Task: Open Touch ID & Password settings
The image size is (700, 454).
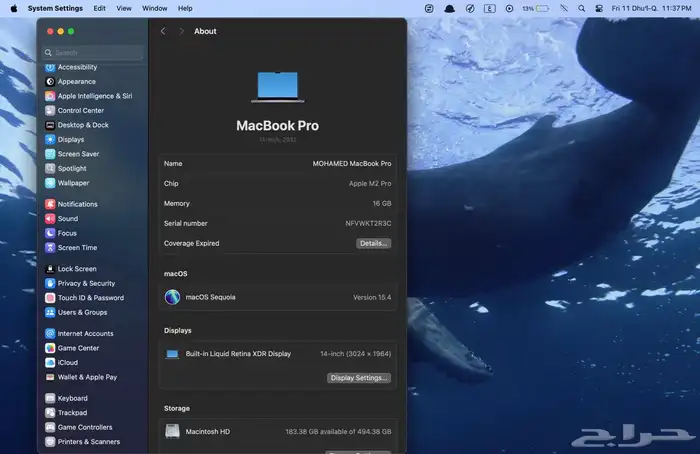Action: 85,298
